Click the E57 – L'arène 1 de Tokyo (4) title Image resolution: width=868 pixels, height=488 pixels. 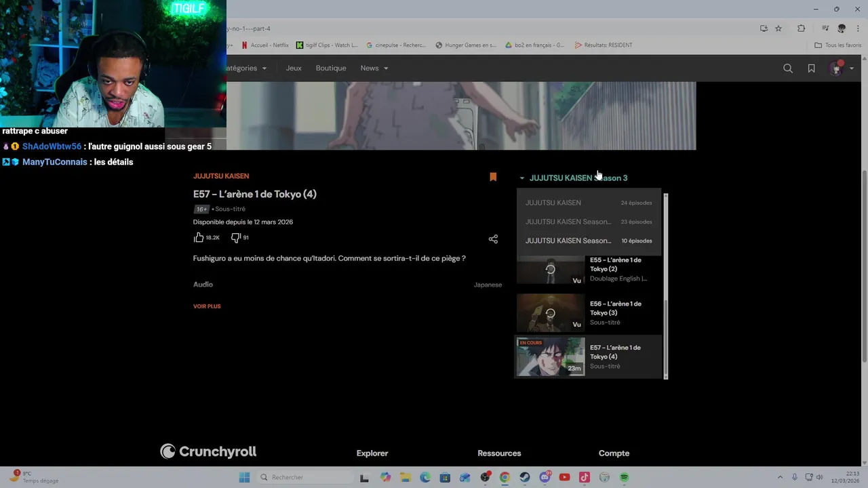coord(255,195)
